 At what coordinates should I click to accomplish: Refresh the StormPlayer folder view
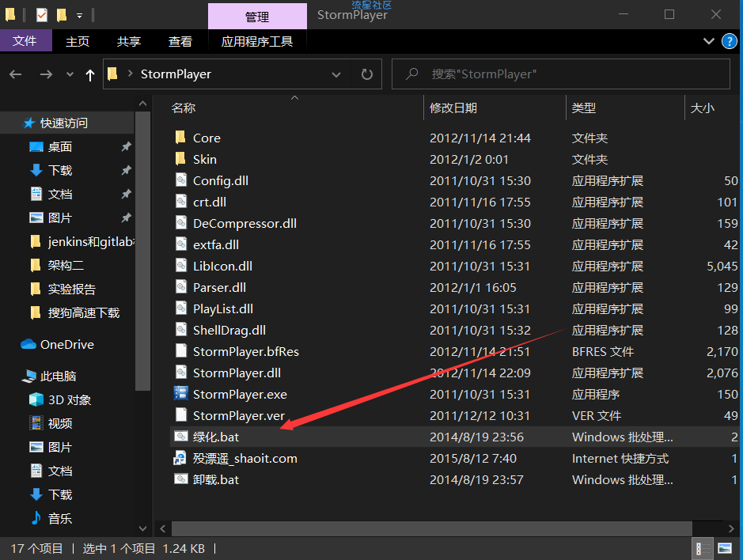tap(367, 74)
